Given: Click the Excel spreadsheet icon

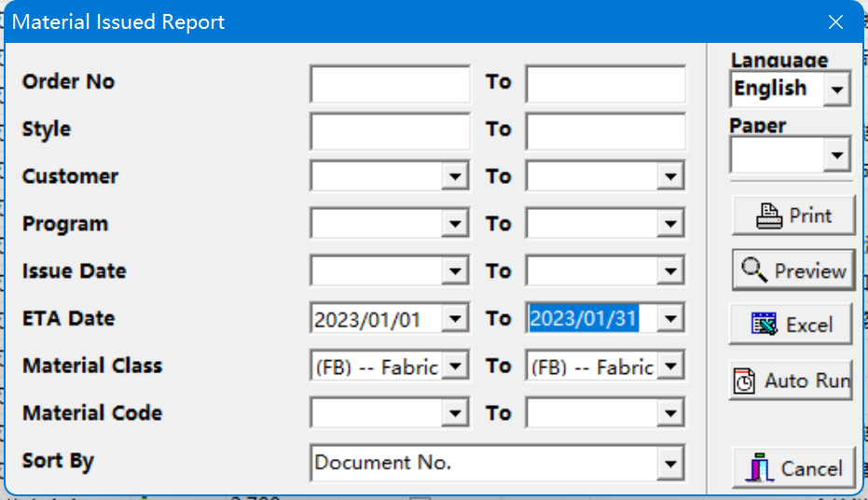Looking at the screenshot, I should 765,325.
